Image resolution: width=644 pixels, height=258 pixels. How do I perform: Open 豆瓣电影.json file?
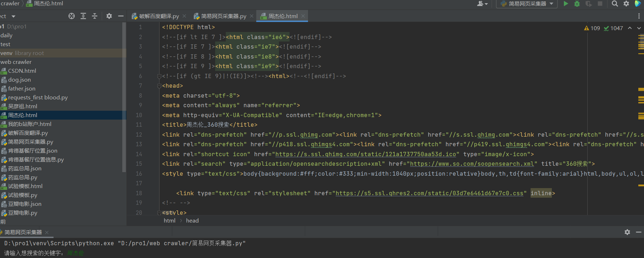(24, 204)
